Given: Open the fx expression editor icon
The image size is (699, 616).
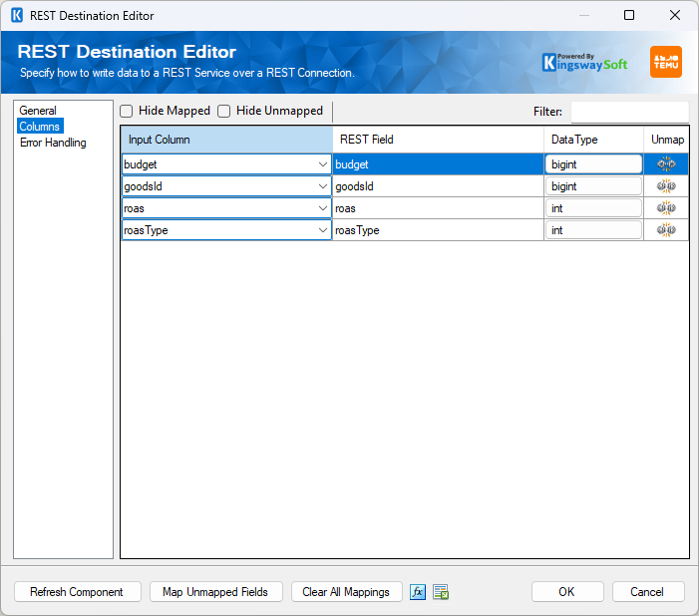Looking at the screenshot, I should coord(417,592).
